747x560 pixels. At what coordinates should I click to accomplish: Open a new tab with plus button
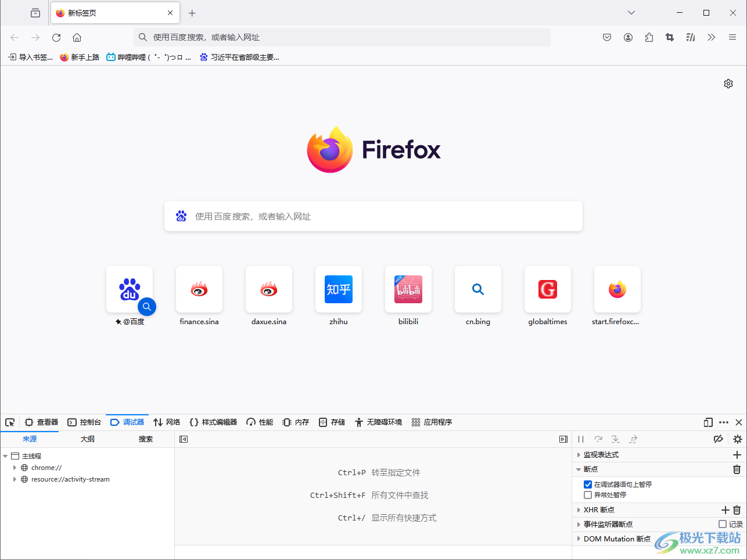tap(192, 13)
